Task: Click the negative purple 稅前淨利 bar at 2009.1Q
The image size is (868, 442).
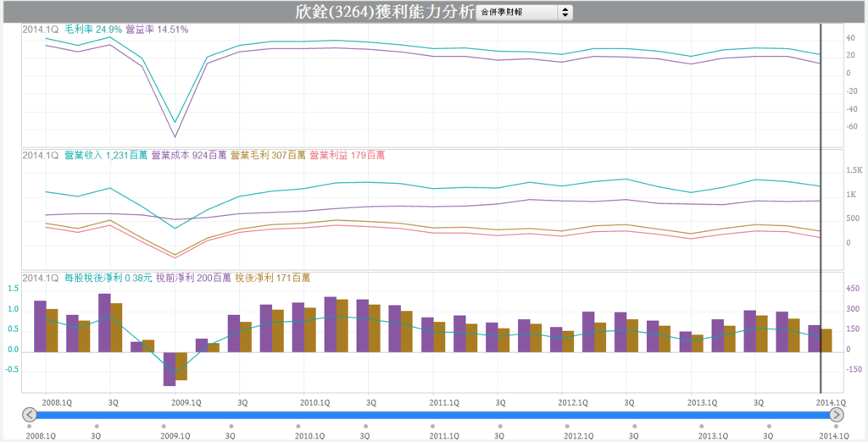Action: 170,369
